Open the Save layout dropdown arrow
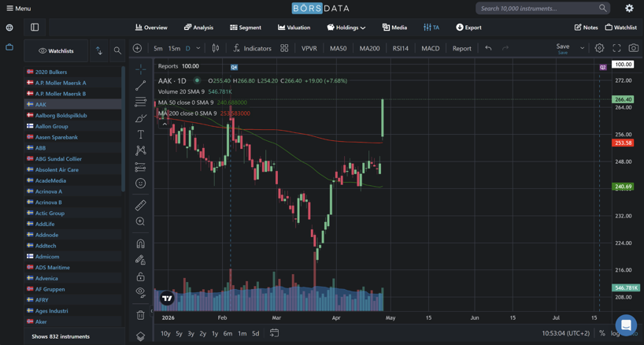Screen dimensions: 644x345 582,48
